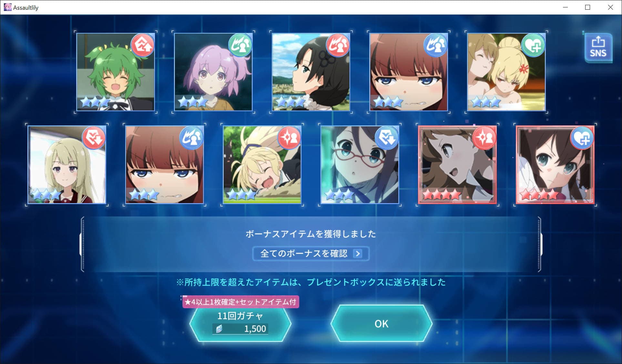This screenshot has width=622, height=364.
Task: Click green skill badge on pink-haired card
Action: (x=240, y=45)
